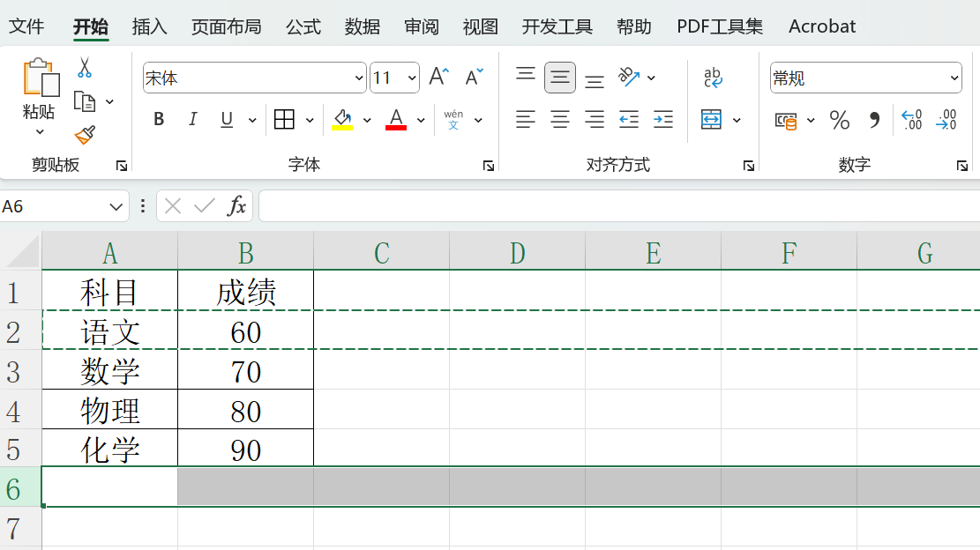Toggle bold formatting
This screenshot has height=550, width=980.
[159, 119]
